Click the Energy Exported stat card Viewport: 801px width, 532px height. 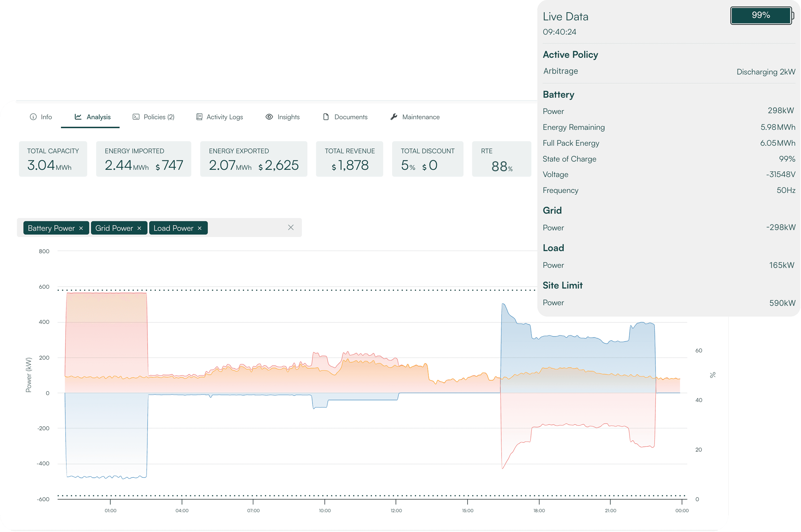click(x=254, y=159)
